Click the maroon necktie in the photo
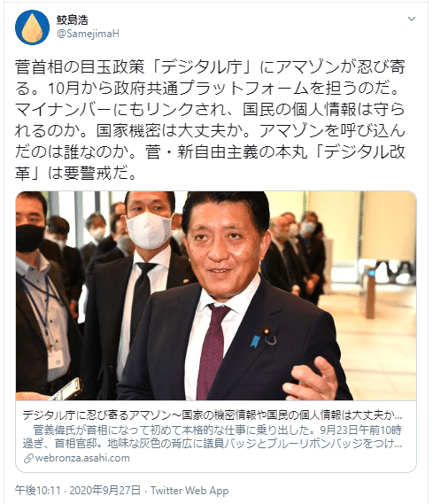The image size is (433, 504). (x=212, y=351)
